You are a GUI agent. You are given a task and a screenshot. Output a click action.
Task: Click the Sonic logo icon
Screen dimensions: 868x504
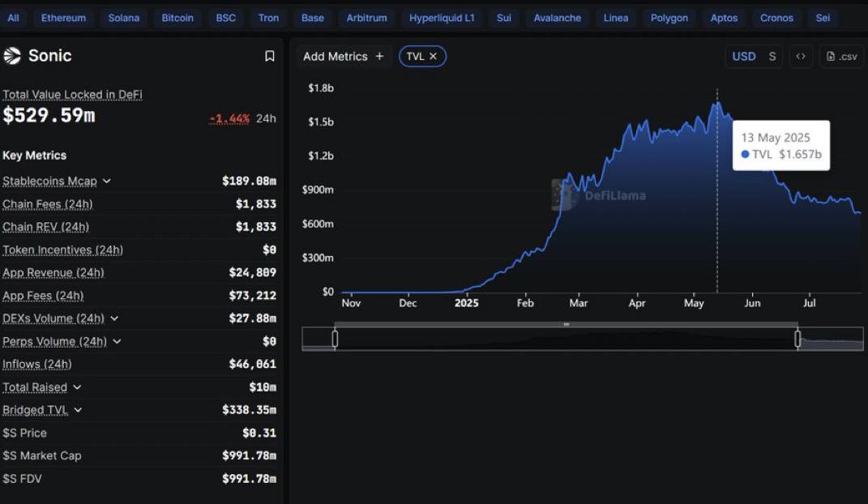coord(12,56)
